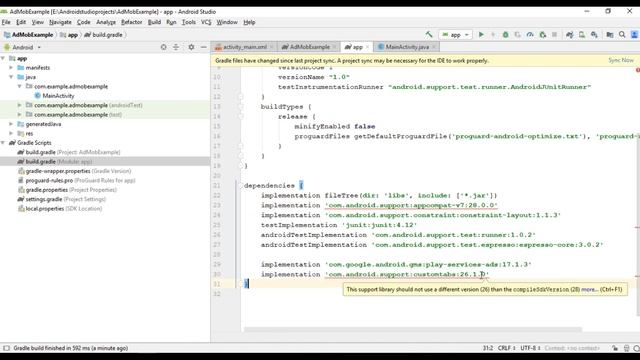
Task: Collapse the java folder arrow
Action: [x=11, y=77]
